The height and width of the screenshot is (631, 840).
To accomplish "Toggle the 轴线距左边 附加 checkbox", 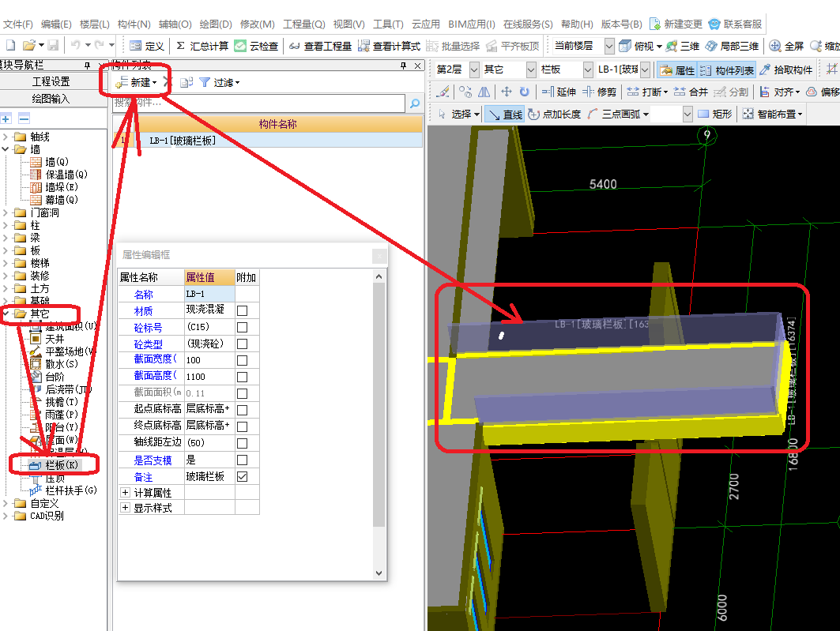I will pyautogui.click(x=242, y=443).
